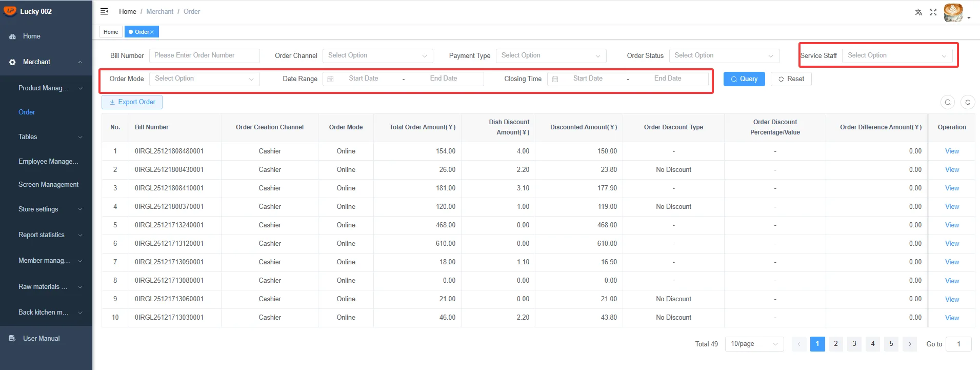This screenshot has width=980, height=370.
Task: Go to page 3
Action: pos(854,344)
